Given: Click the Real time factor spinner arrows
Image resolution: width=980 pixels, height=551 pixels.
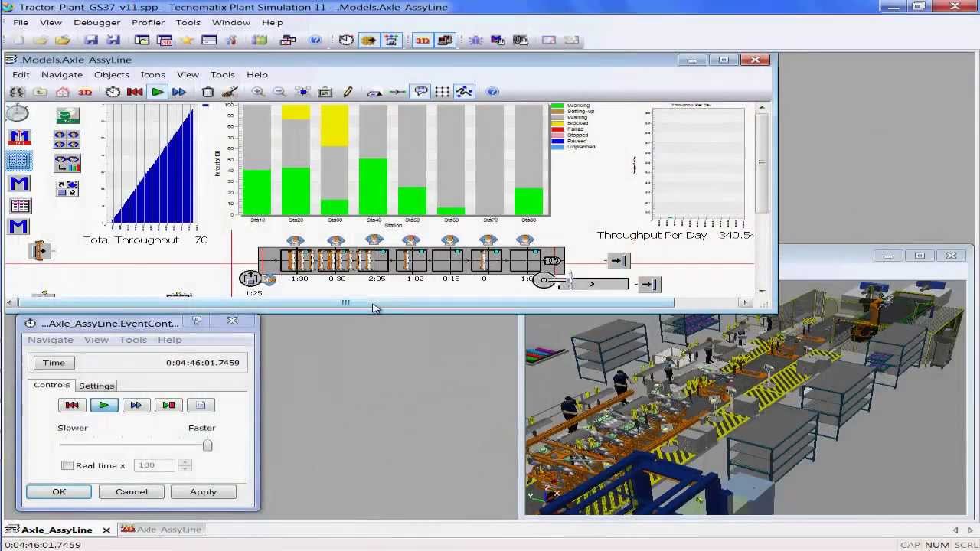Looking at the screenshot, I should [184, 465].
